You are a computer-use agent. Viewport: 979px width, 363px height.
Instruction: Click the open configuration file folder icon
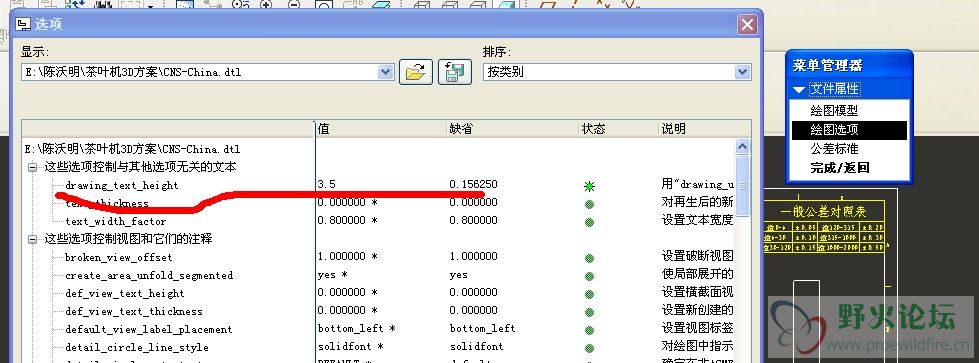416,72
